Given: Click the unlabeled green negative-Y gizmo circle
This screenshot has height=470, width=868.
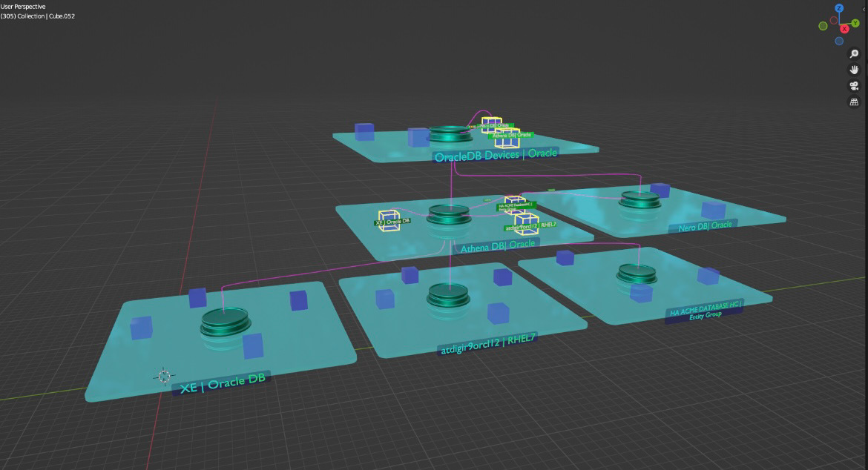Looking at the screenshot, I should 823,26.
